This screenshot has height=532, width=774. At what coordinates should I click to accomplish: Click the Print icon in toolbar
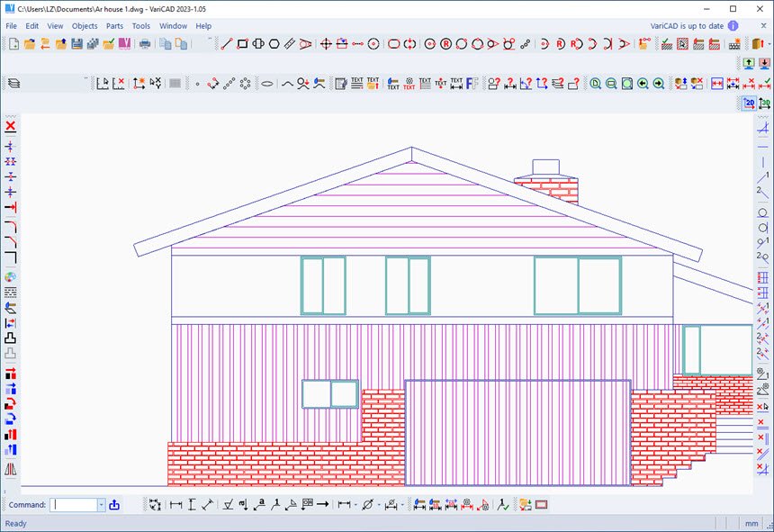[145, 44]
